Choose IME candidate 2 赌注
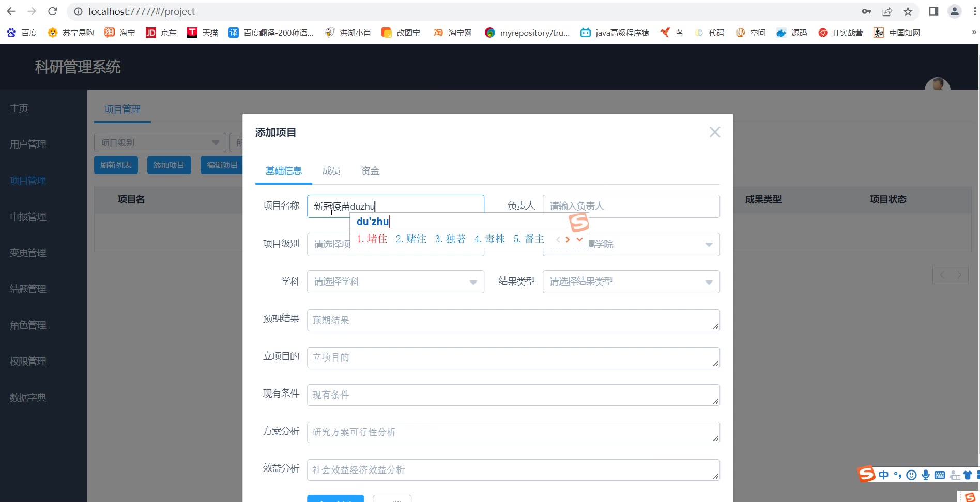The image size is (980, 502). coord(411,239)
